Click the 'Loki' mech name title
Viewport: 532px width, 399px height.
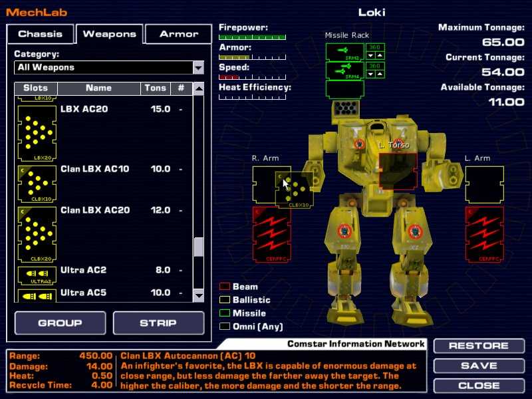click(372, 13)
